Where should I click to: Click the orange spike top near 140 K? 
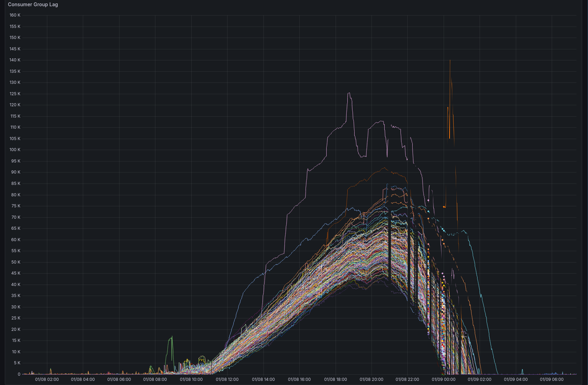coord(450,61)
